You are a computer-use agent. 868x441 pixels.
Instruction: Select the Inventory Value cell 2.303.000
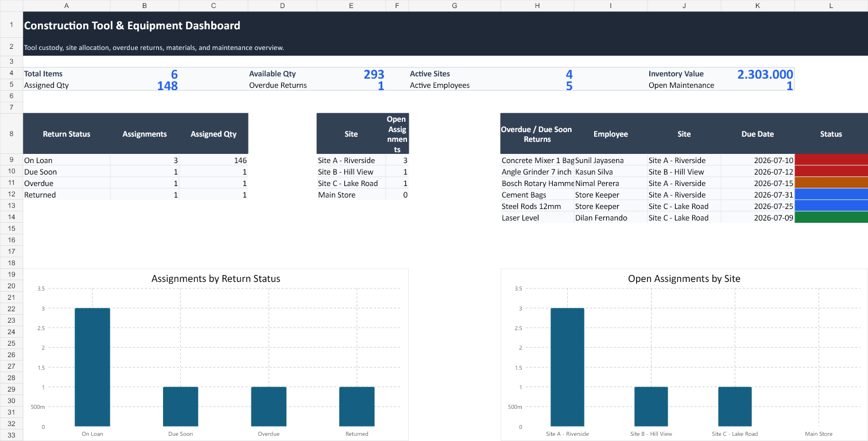758,73
